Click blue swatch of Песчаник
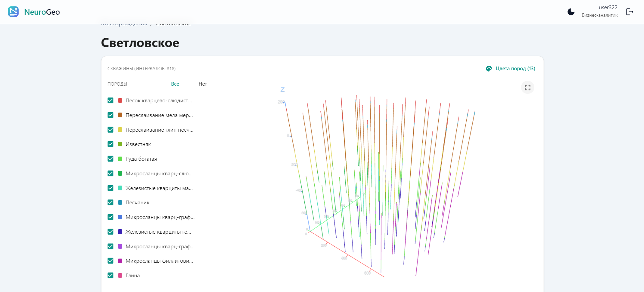Viewport: 644px width, 292px height. pyautogui.click(x=120, y=202)
